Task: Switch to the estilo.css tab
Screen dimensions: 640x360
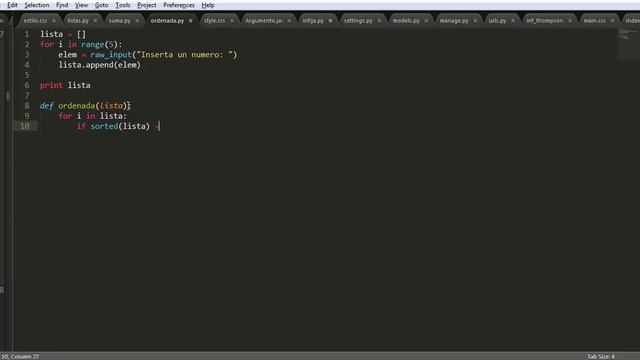Action: (x=35, y=20)
